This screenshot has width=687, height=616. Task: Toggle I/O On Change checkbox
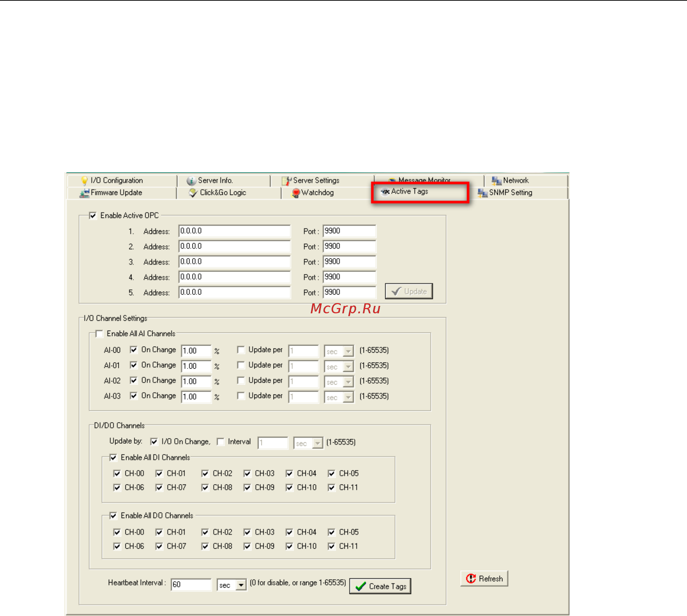154,442
